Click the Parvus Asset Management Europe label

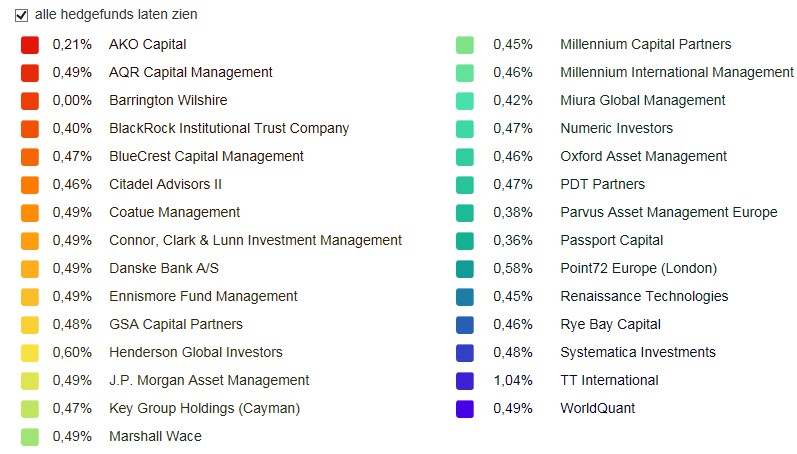(668, 213)
